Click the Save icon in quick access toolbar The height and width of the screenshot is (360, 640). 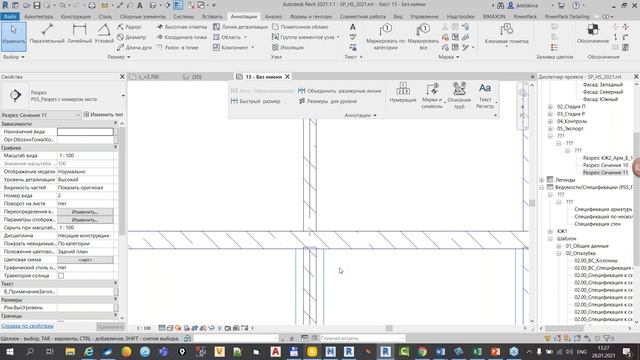pos(37,5)
